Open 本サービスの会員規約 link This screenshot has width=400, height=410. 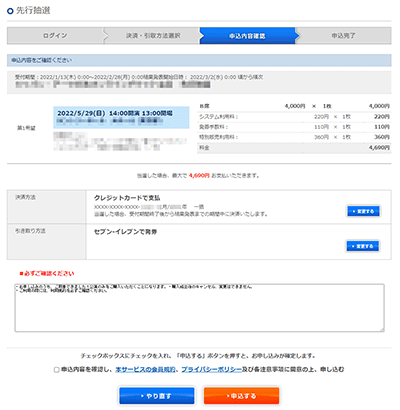[x=145, y=369]
